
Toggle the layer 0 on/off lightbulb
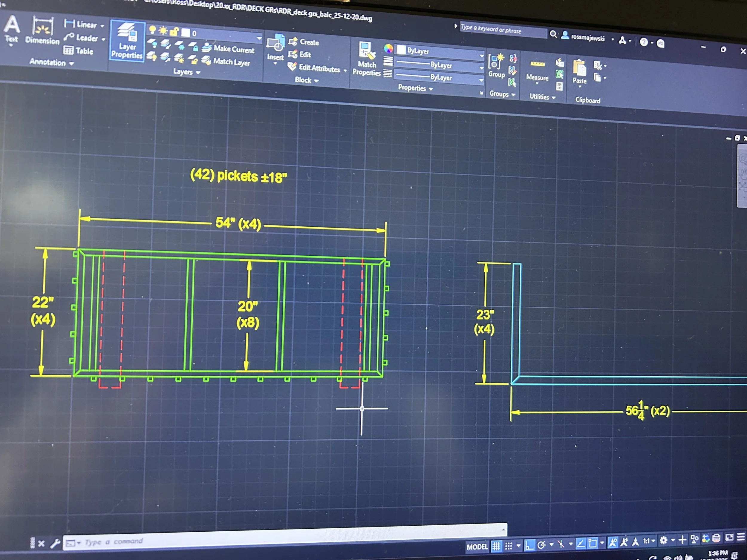point(152,30)
